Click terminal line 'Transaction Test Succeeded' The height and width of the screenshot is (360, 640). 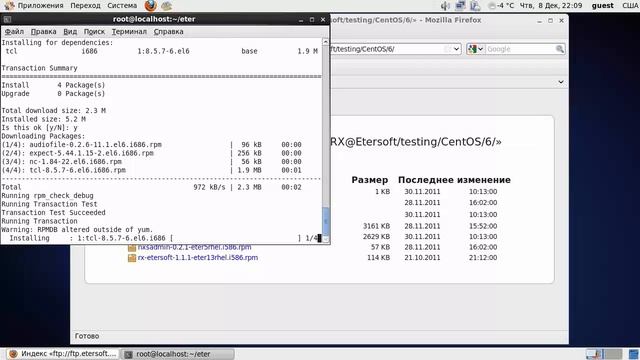(53, 213)
